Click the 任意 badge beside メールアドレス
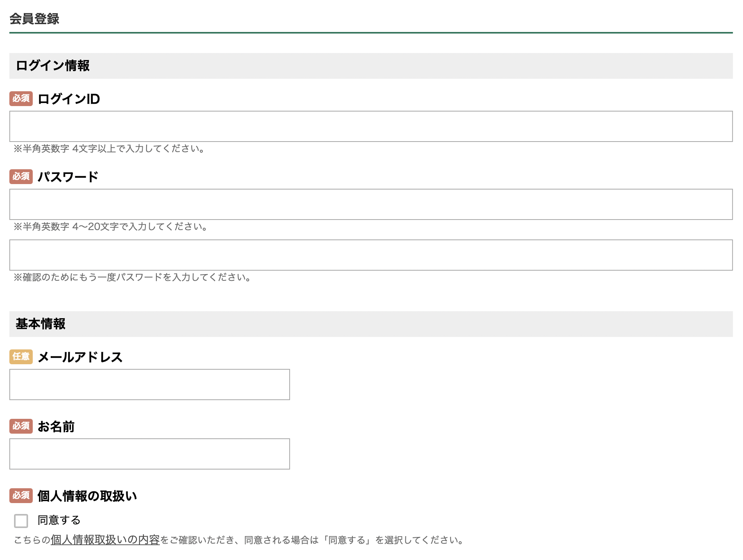 21,356
